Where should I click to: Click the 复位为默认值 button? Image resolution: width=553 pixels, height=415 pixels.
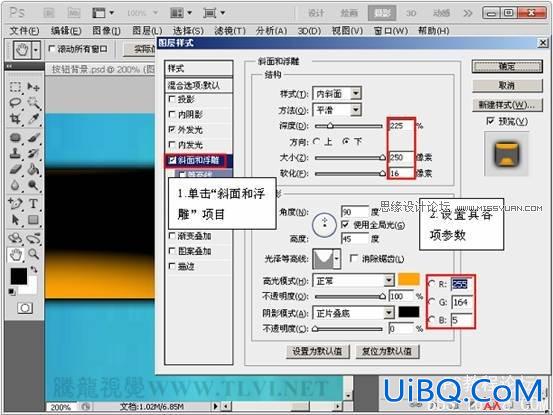387,351
